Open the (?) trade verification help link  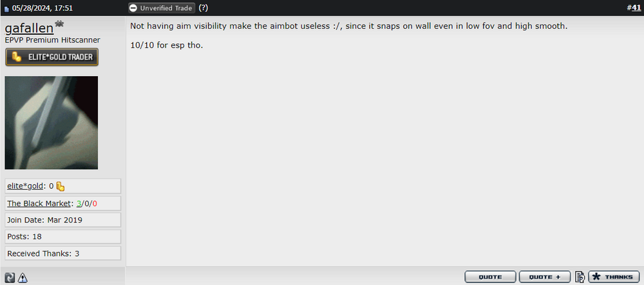(204, 8)
